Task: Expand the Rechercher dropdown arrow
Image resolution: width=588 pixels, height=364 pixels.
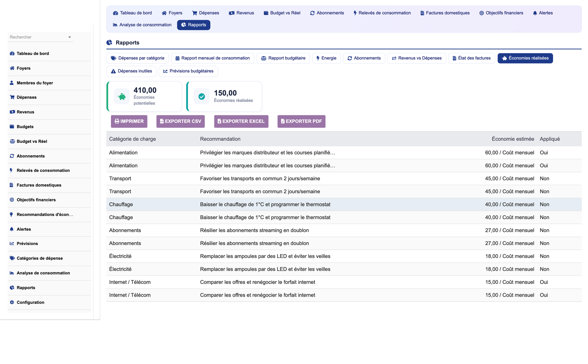Action: [x=69, y=37]
